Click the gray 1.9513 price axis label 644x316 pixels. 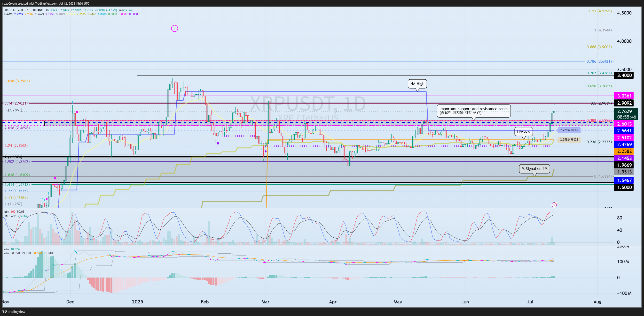pos(624,172)
